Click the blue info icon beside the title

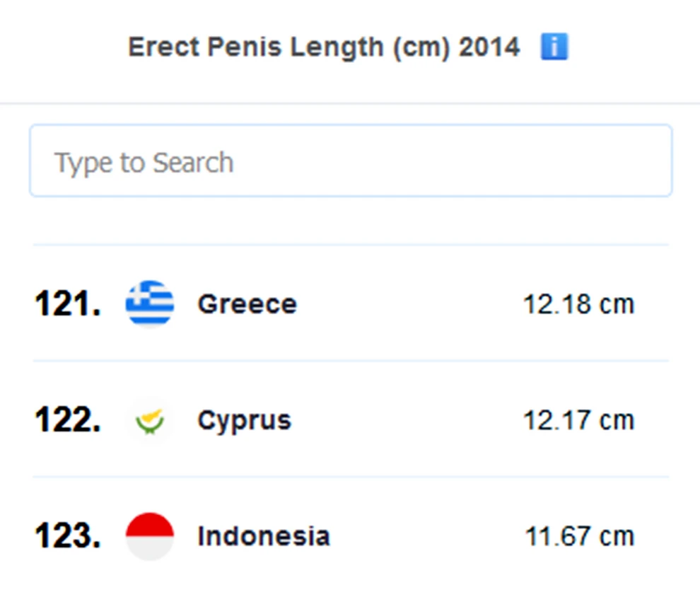(554, 47)
